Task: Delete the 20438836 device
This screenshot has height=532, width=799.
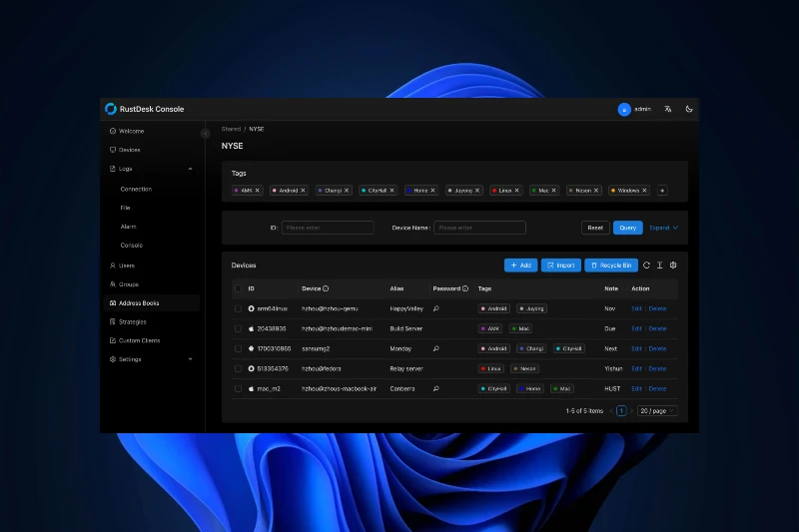Action: [657, 328]
